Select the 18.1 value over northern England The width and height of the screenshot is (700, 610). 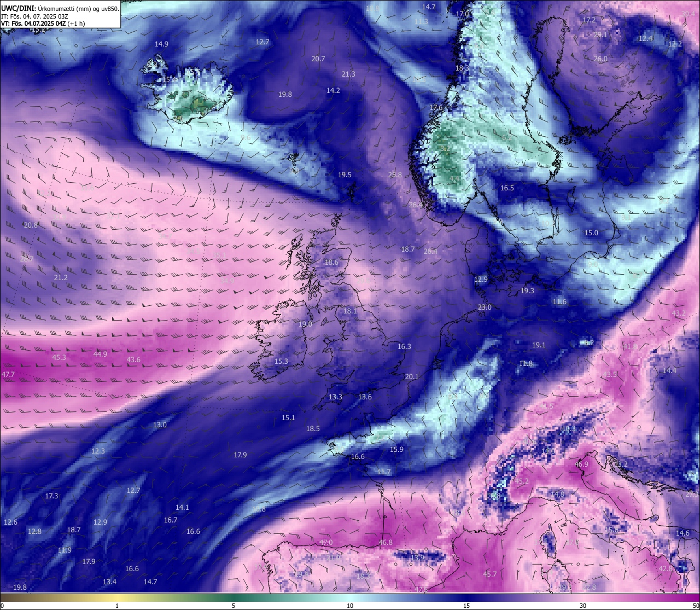pos(350,311)
